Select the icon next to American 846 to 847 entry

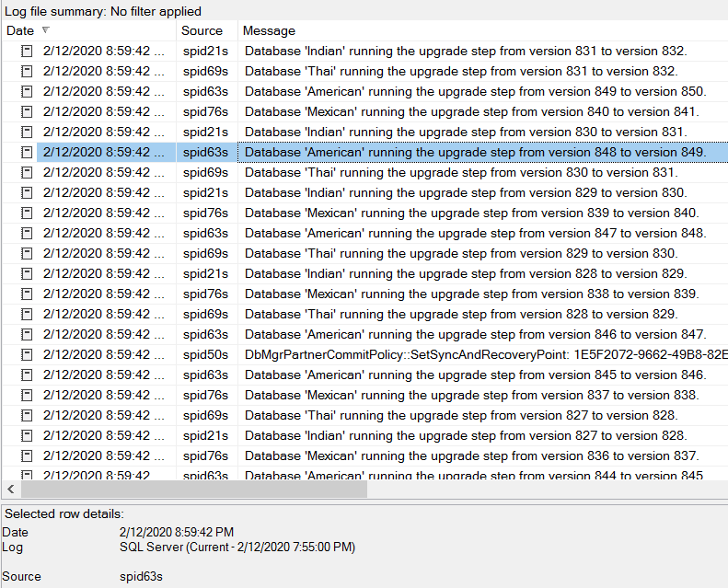[x=27, y=334]
